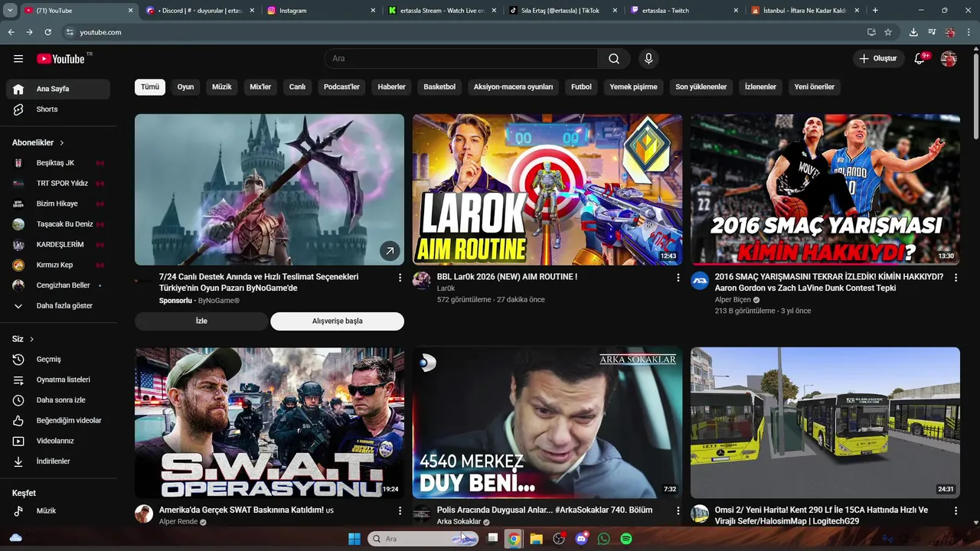Open Oynatma listeleri in sidebar
Image resolution: width=980 pixels, height=551 pixels.
(x=58, y=380)
